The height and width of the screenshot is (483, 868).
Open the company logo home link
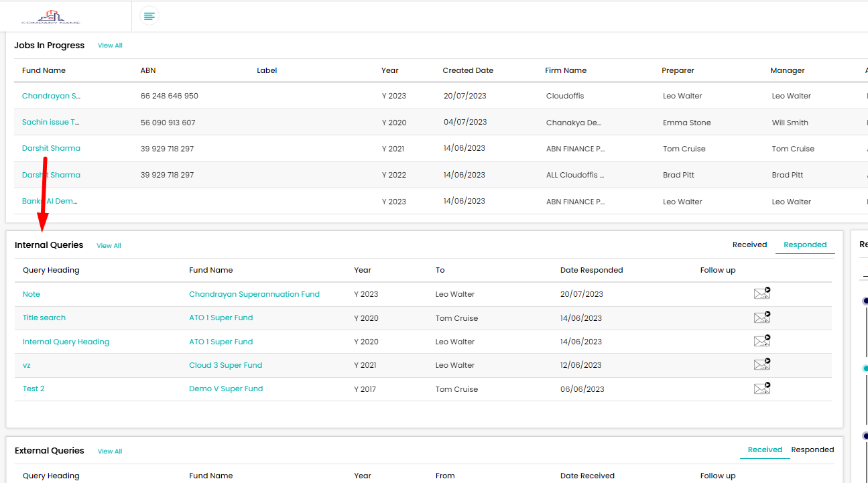point(50,16)
